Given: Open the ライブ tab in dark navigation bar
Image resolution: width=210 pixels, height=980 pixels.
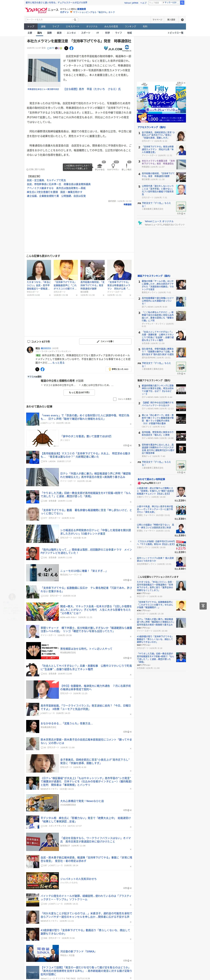Looking at the screenshot, I should click(x=56, y=27).
